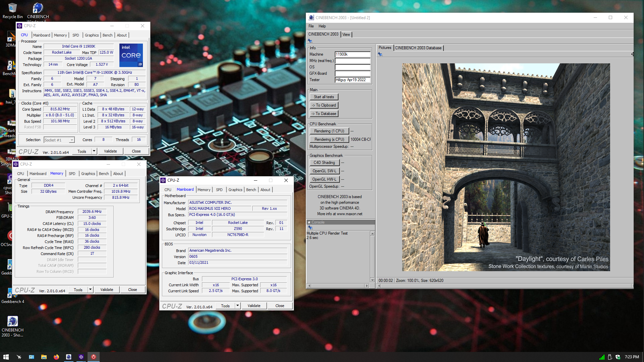Open the About tab in the CPU-Z Memory window
The width and height of the screenshot is (644, 362).
(118, 174)
